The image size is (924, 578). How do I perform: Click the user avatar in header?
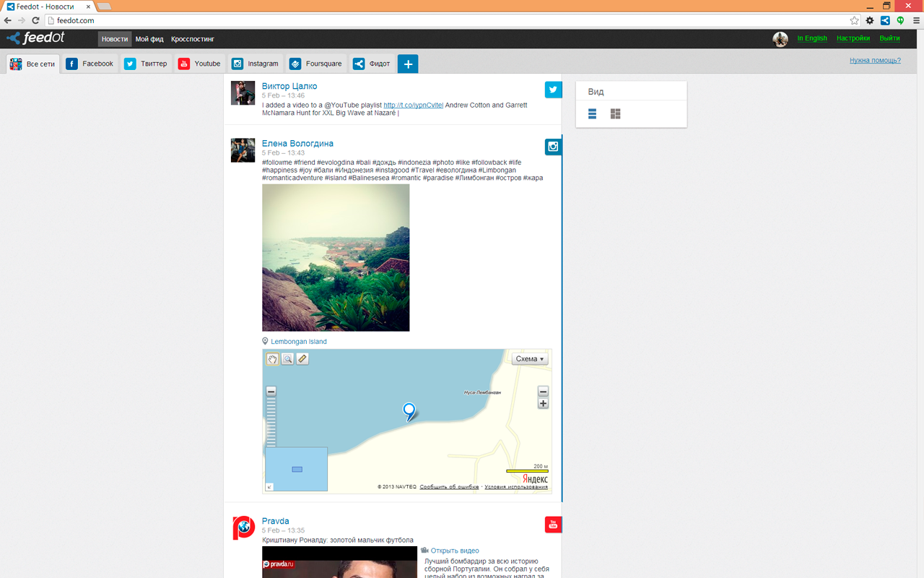click(x=780, y=39)
